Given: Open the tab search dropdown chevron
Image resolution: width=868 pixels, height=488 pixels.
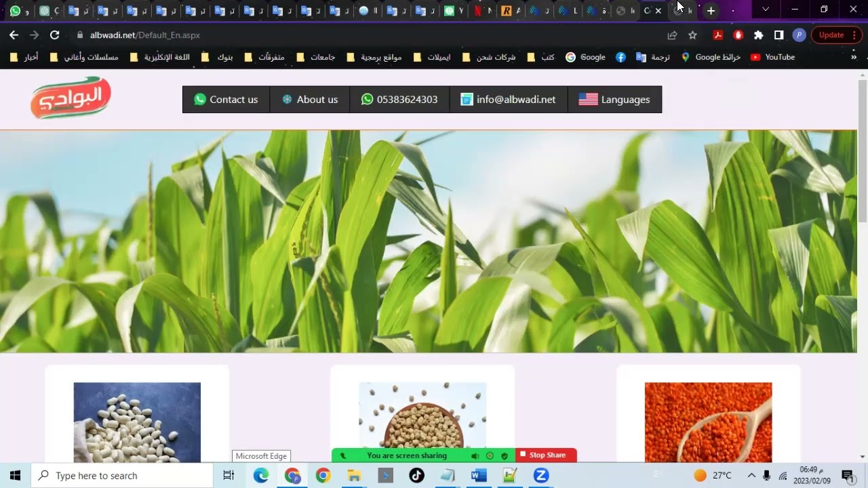Looking at the screenshot, I should point(766,9).
